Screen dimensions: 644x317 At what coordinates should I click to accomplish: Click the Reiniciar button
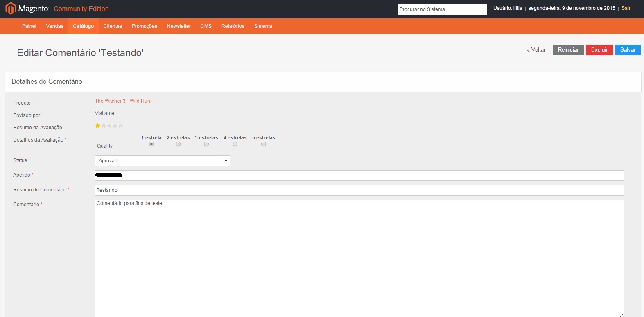click(x=568, y=50)
